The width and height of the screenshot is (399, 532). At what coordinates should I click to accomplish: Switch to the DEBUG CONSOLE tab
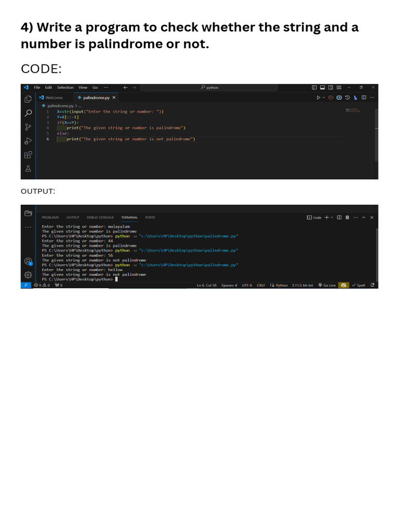point(100,218)
